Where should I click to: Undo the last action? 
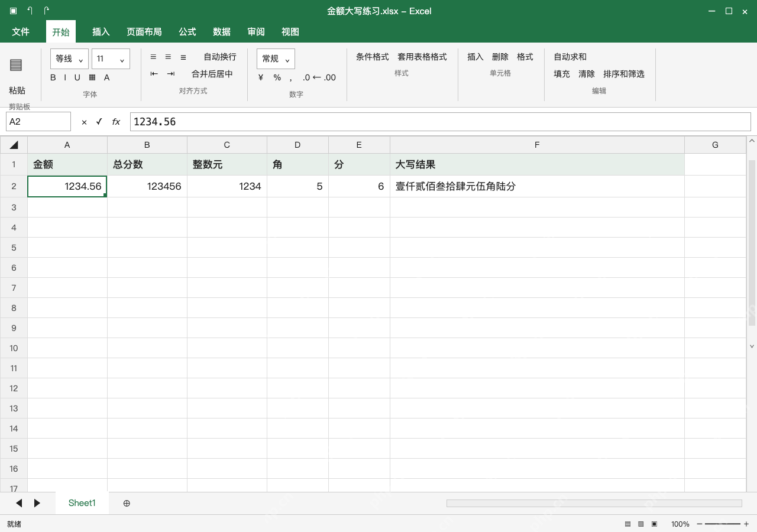click(x=30, y=11)
